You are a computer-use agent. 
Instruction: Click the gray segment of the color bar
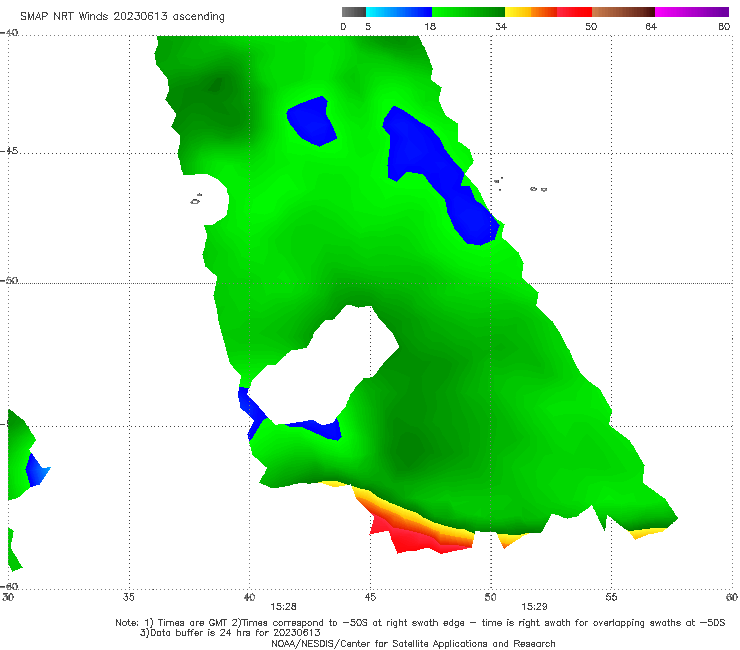(x=354, y=12)
